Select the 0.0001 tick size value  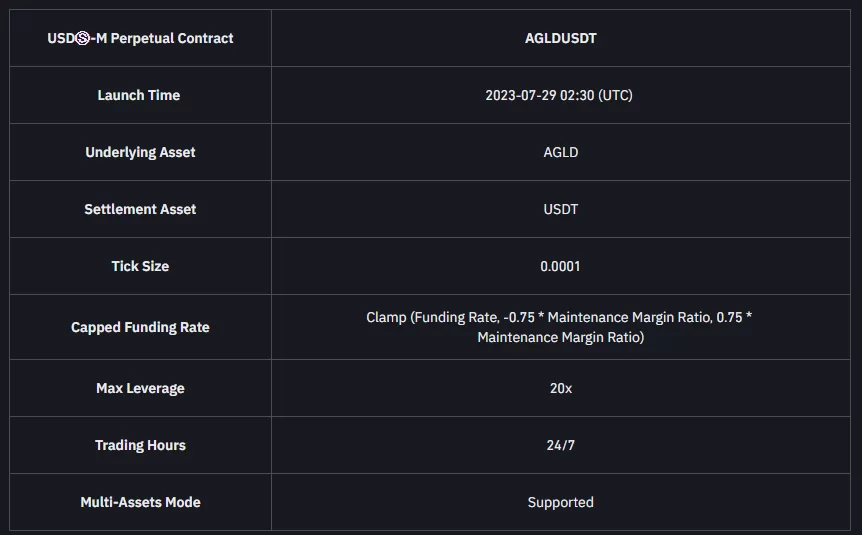click(x=560, y=266)
